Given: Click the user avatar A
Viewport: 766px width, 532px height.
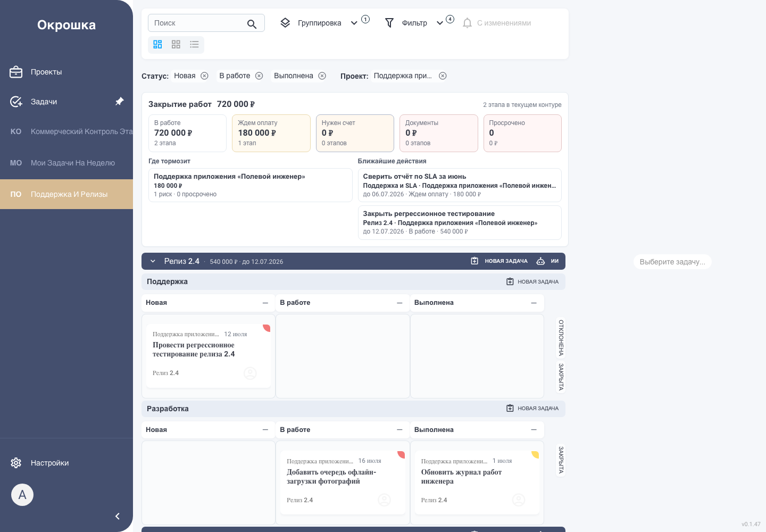Looking at the screenshot, I should click(22, 495).
